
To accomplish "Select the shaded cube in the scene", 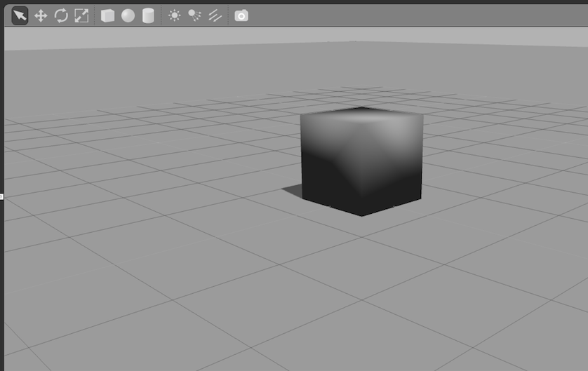I will (x=362, y=161).
